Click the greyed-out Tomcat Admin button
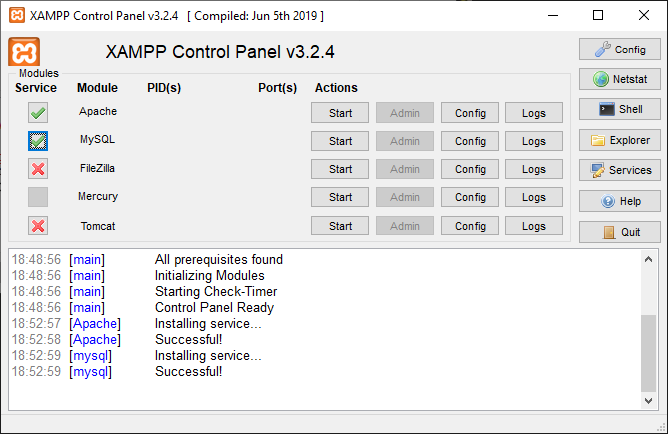The image size is (668, 434). 405,226
